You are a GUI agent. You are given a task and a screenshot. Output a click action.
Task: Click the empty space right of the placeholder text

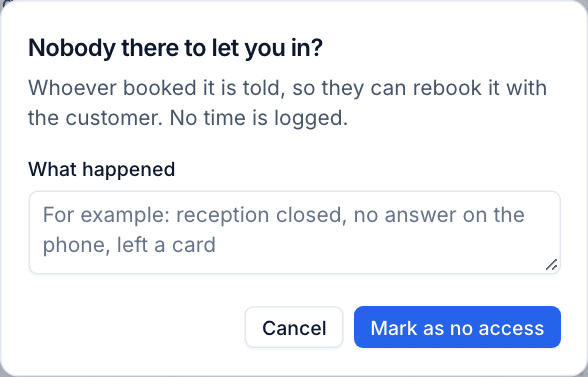click(375, 245)
